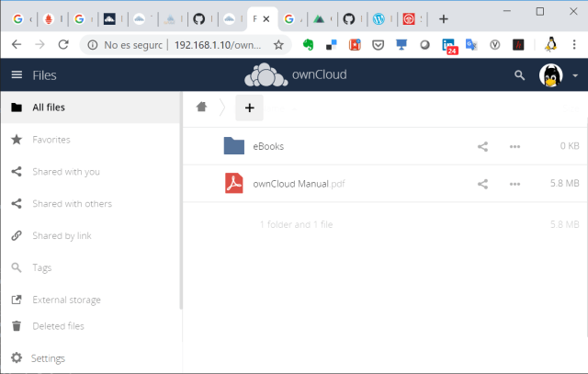Open the Google Translate extension
Viewport: 588px width, 374px height.
click(471, 45)
